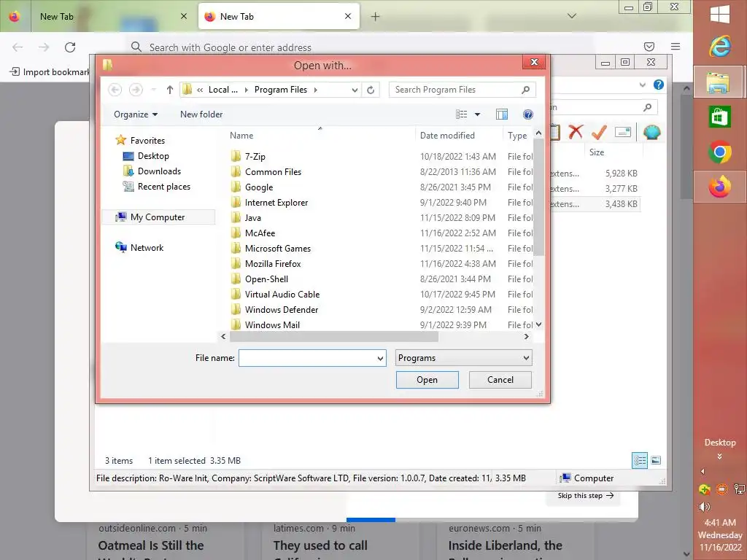The width and height of the screenshot is (747, 560).
Task: Go up one folder level in dialog
Action: point(169,90)
